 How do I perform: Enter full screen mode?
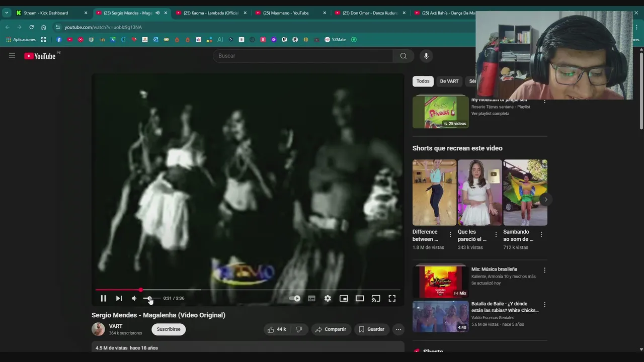[392, 298]
